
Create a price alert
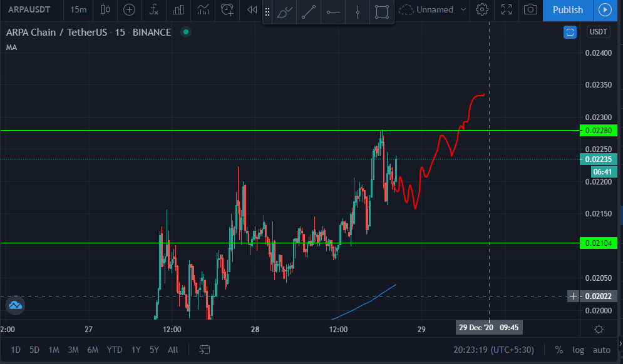coord(227,9)
